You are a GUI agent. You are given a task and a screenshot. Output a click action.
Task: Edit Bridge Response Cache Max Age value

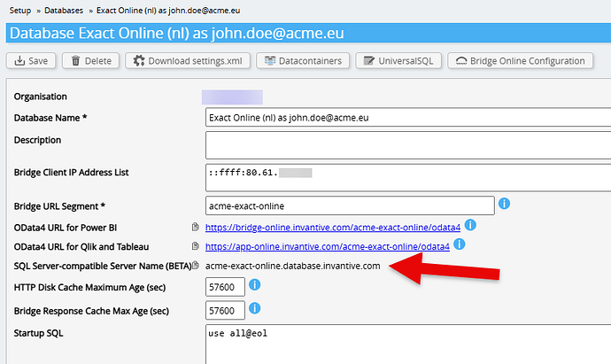click(225, 311)
